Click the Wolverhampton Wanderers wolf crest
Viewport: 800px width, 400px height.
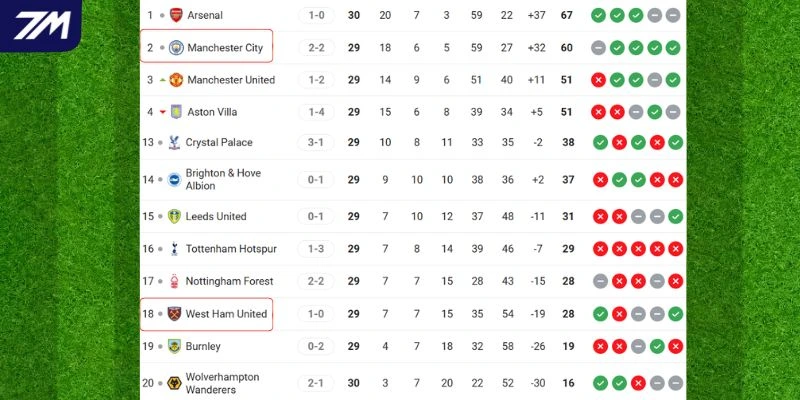(176, 383)
